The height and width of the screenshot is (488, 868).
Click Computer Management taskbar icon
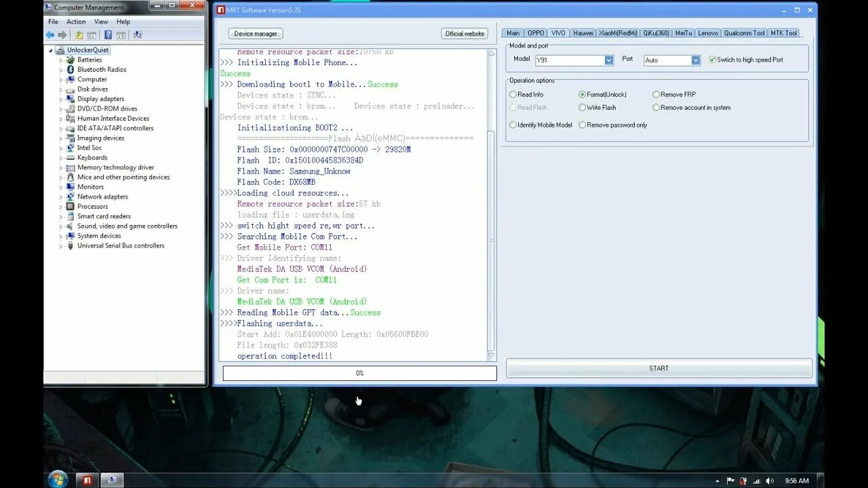point(111,480)
